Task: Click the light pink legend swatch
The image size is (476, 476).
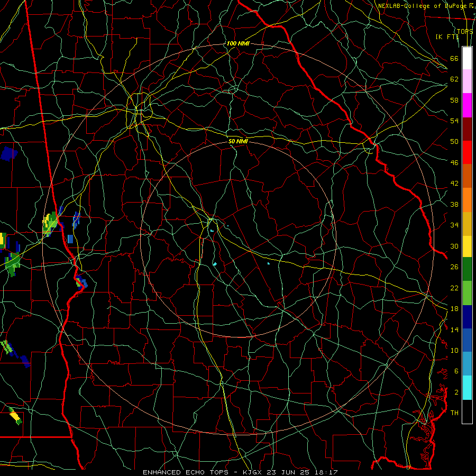Action: point(467,81)
